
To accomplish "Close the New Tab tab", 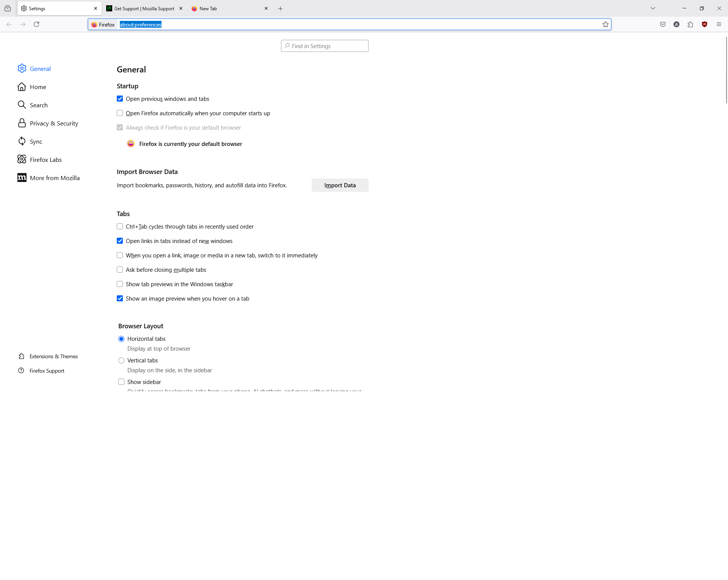I will (x=266, y=8).
